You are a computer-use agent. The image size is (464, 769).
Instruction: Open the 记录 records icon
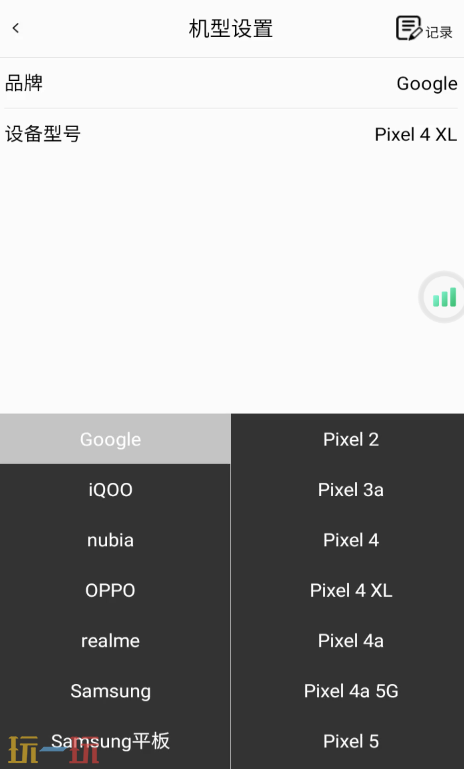(x=424, y=28)
